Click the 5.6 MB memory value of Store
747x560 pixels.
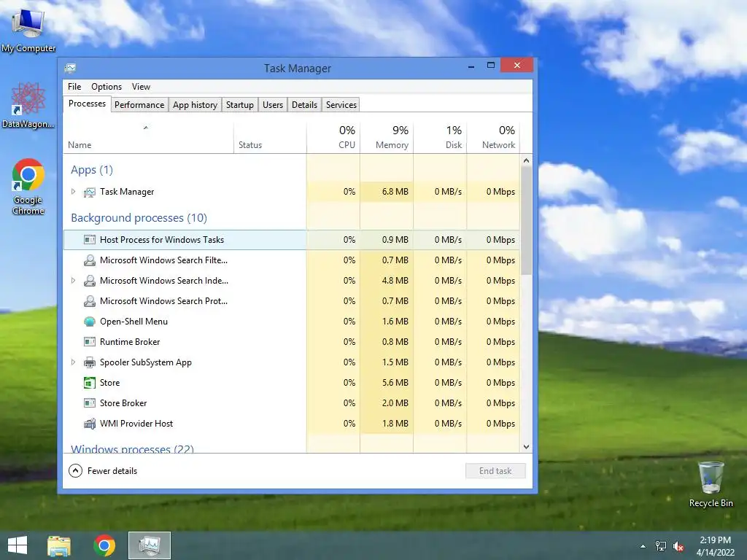pyautogui.click(x=395, y=382)
